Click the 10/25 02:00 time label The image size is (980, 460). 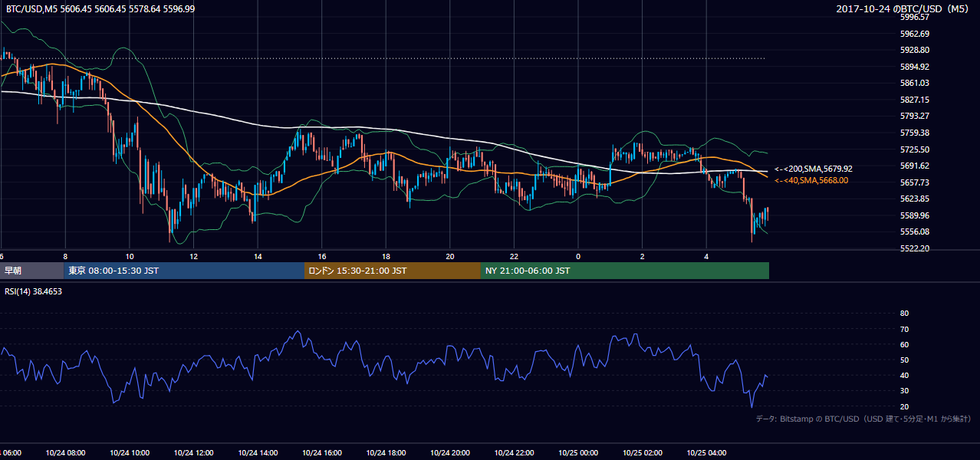point(642,453)
